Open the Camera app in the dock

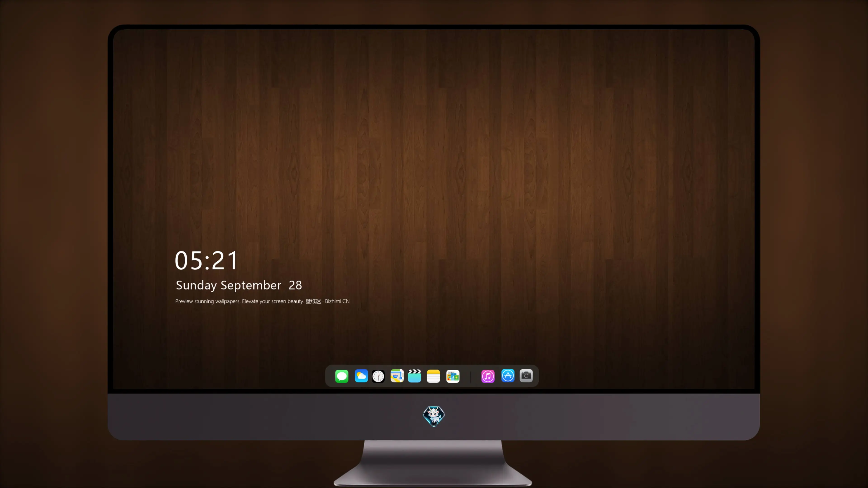point(526,375)
